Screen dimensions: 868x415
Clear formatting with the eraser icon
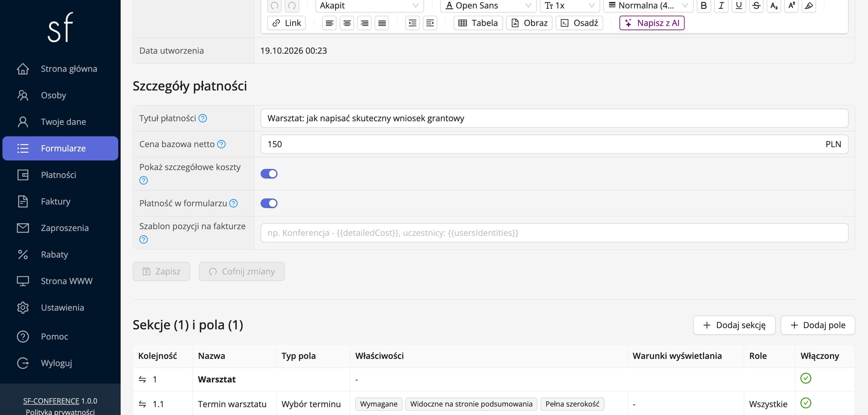(x=809, y=5)
